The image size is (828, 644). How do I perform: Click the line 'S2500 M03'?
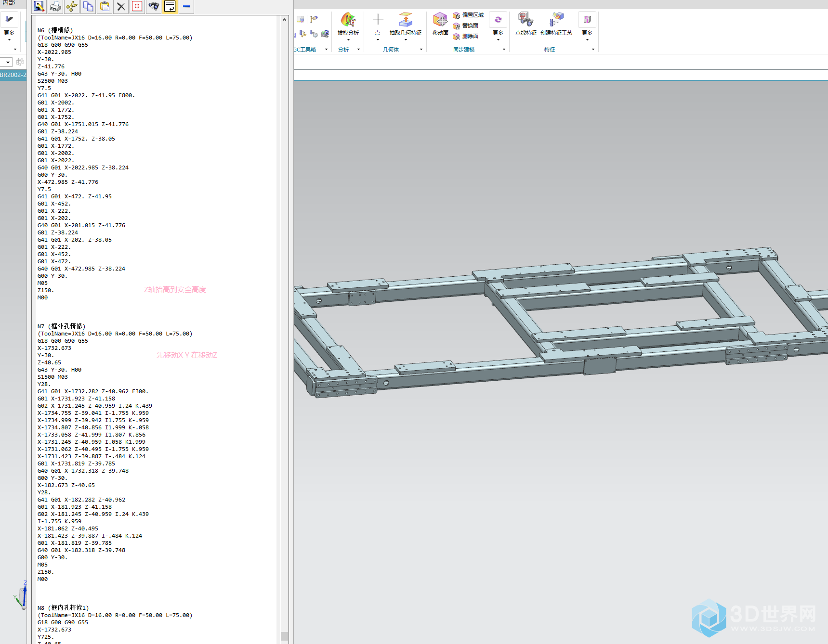click(53, 81)
